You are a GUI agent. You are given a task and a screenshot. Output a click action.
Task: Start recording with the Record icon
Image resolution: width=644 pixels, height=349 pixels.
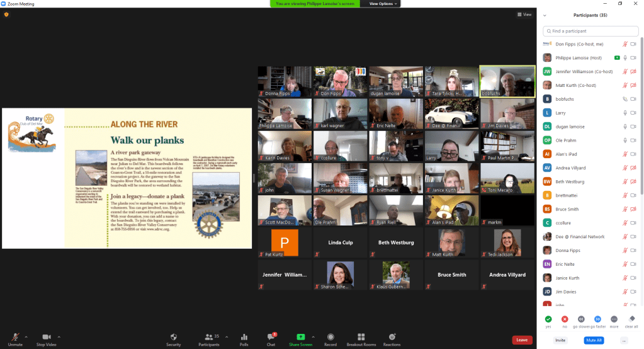coord(330,338)
